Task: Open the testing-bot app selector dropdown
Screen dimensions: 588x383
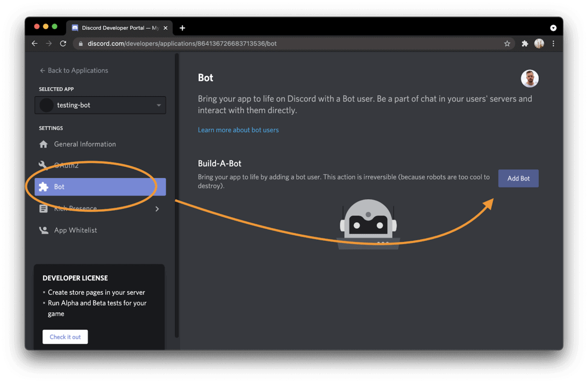Action: point(100,105)
